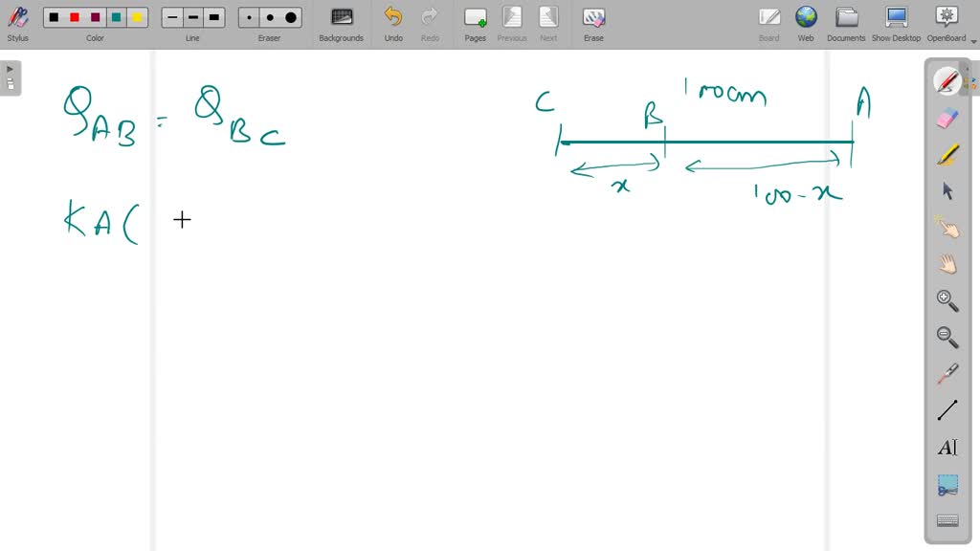Open the Capture screen tool
This screenshot has width=980, height=551.
(947, 484)
